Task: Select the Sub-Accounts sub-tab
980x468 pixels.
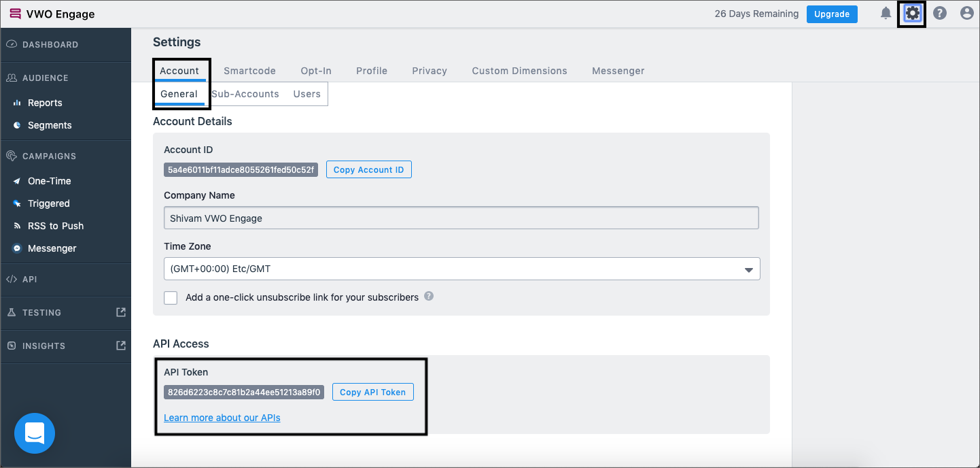Action: (x=245, y=94)
